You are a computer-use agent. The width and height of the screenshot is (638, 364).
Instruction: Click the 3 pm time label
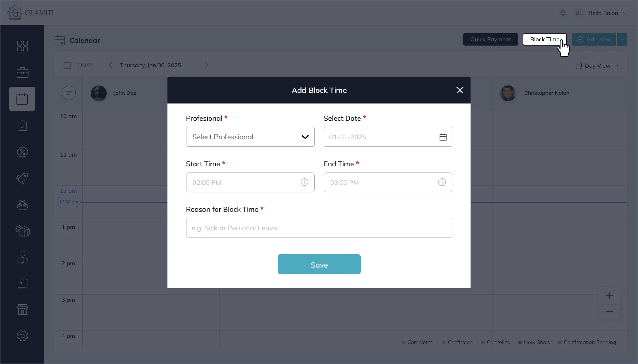click(68, 300)
